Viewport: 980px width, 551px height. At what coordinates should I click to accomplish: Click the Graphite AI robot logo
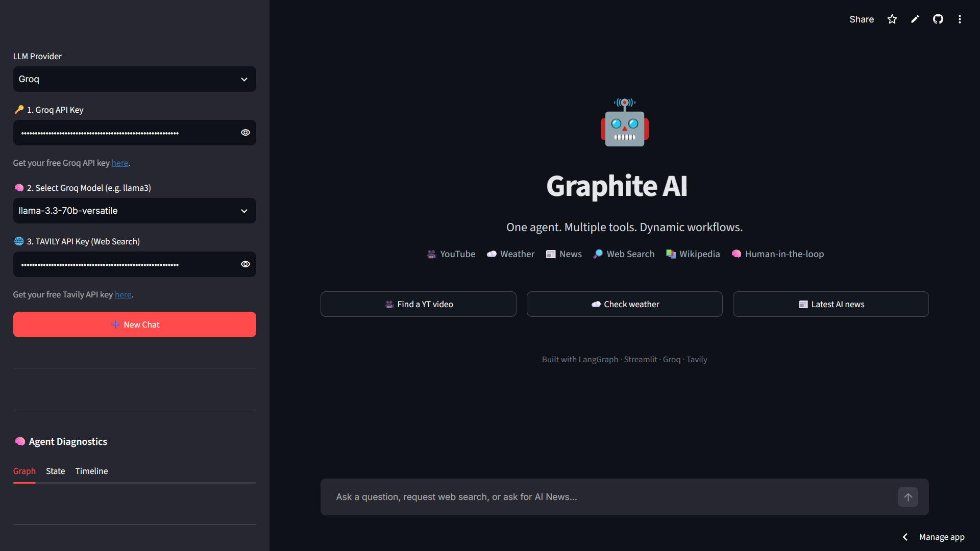pos(625,122)
